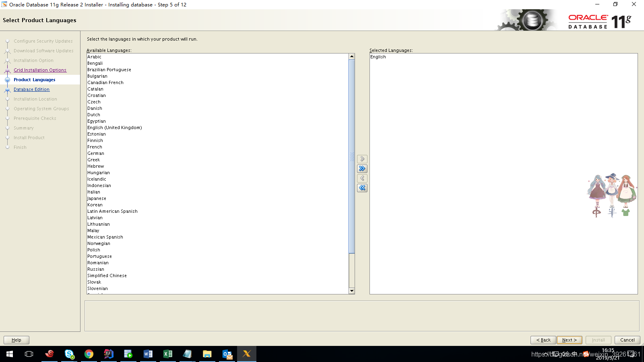Open Microsoft Word from the taskbar
Image resolution: width=644 pixels, height=362 pixels.
point(148,354)
